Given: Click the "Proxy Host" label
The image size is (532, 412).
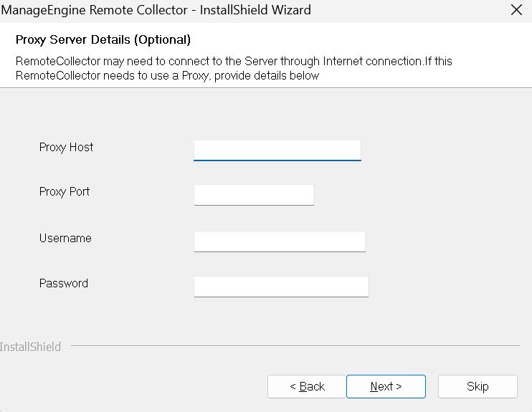Looking at the screenshot, I should tap(66, 148).
